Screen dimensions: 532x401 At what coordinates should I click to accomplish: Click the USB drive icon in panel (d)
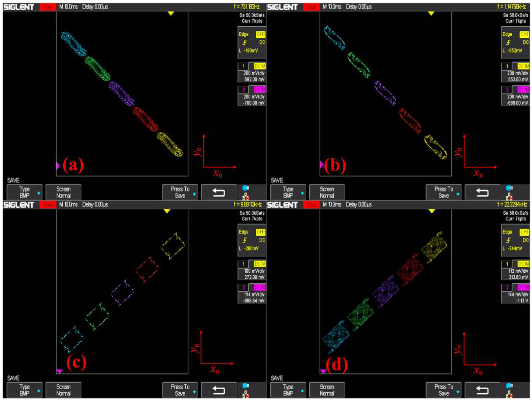[x=509, y=386]
